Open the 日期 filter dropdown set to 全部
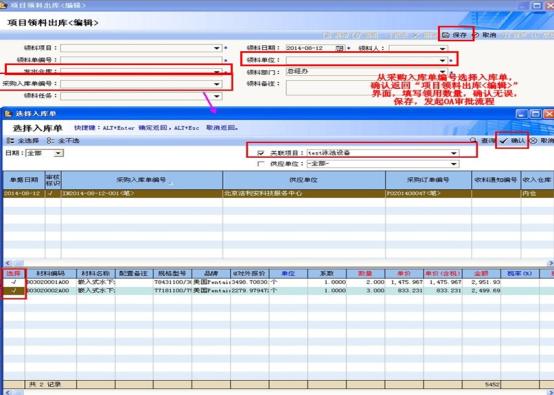554x395 pixels. coord(59,153)
